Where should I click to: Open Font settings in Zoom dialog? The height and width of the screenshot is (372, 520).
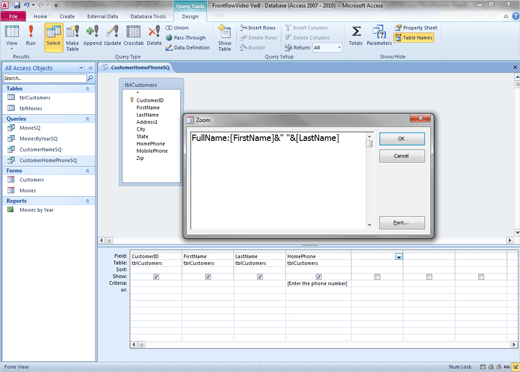pos(402,223)
